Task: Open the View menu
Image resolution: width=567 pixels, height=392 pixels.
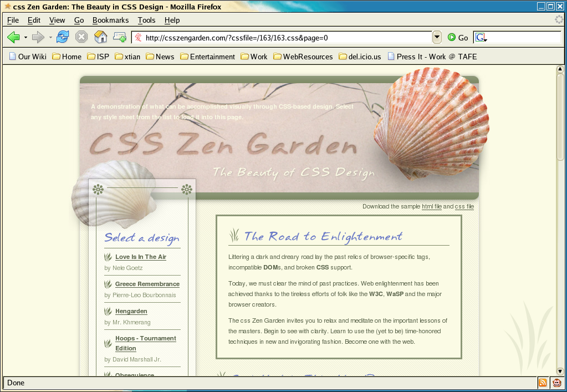Action: click(x=57, y=21)
